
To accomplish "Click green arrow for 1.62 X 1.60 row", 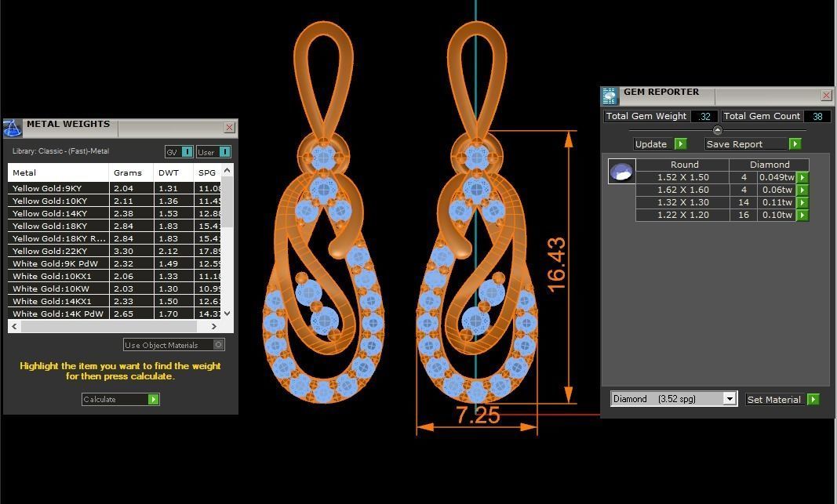I will (802, 190).
